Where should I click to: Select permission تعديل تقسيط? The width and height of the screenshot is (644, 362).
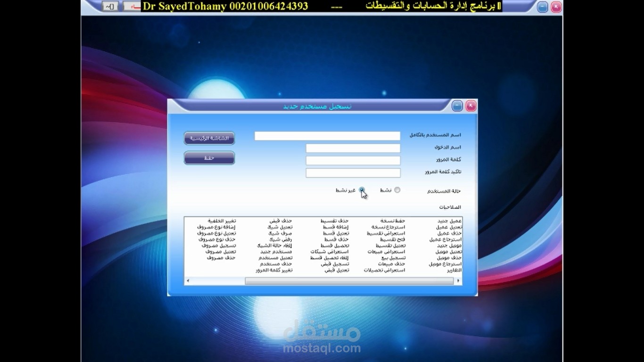tap(391, 246)
